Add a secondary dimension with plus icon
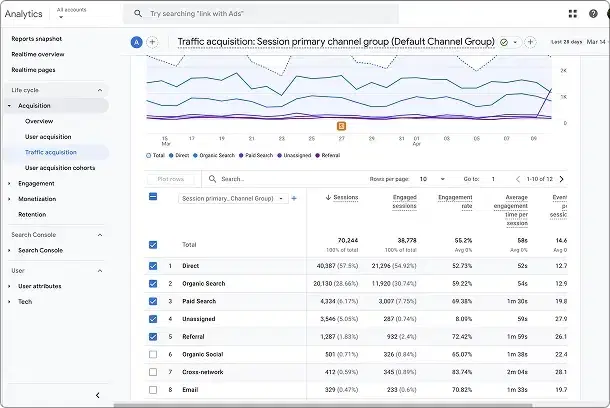Screen dimensions: 610x408 pyautogui.click(x=293, y=199)
